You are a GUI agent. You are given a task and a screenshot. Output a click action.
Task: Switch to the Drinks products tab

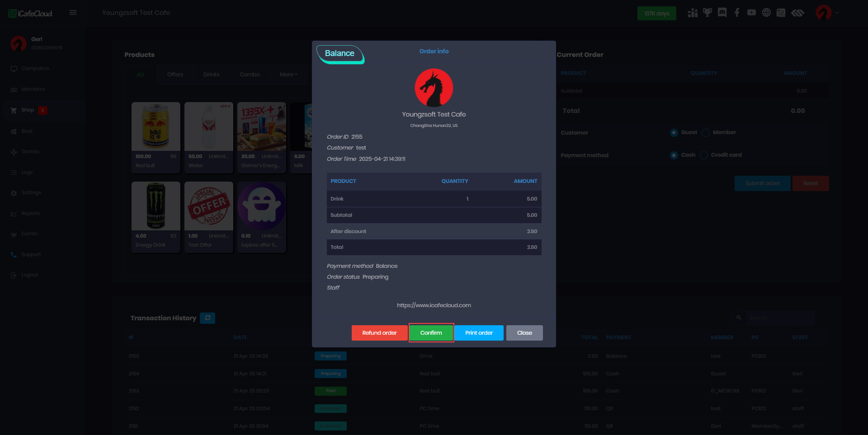211,75
